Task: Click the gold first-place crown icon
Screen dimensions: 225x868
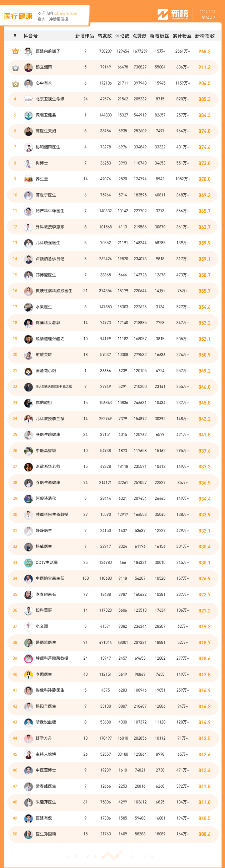Action: (x=15, y=51)
